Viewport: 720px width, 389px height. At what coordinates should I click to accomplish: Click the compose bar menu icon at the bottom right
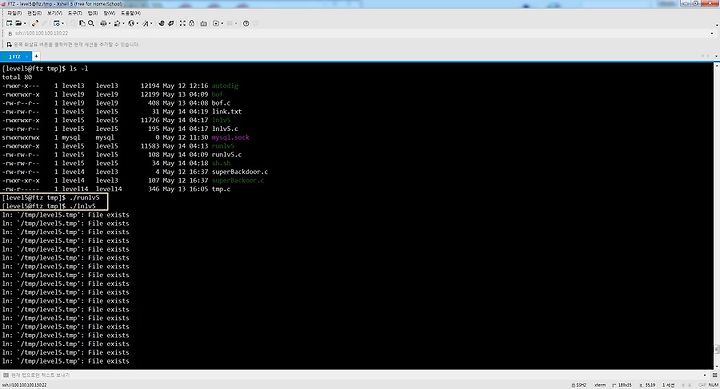click(x=715, y=375)
